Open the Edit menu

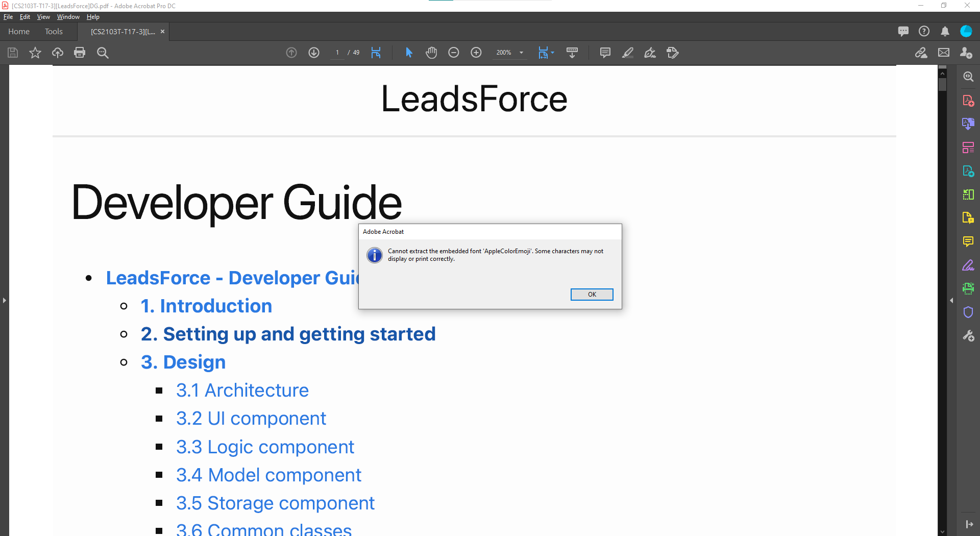(x=24, y=17)
